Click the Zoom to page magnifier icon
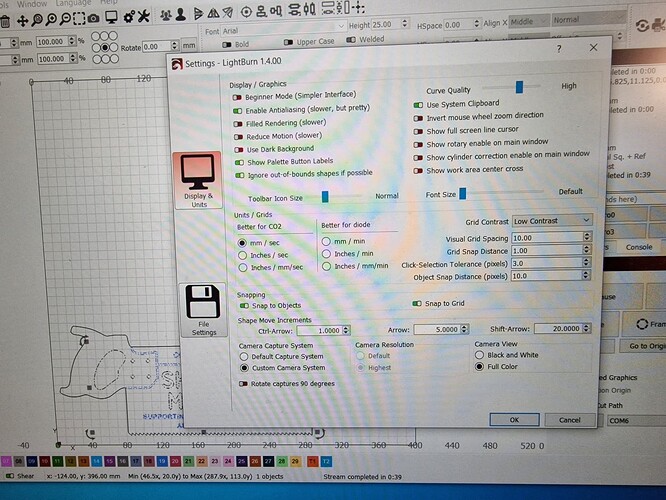 tap(37, 20)
